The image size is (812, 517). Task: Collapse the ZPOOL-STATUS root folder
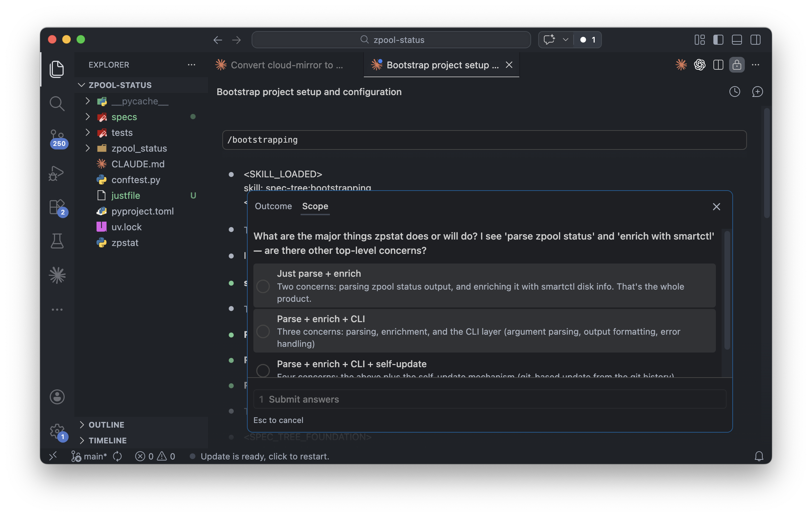[x=120, y=85]
